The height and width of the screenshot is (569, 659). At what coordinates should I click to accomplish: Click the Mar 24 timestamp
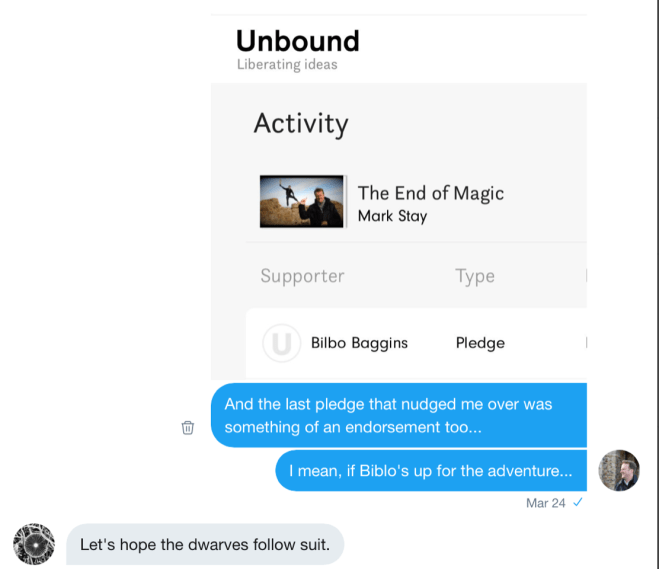[546, 503]
